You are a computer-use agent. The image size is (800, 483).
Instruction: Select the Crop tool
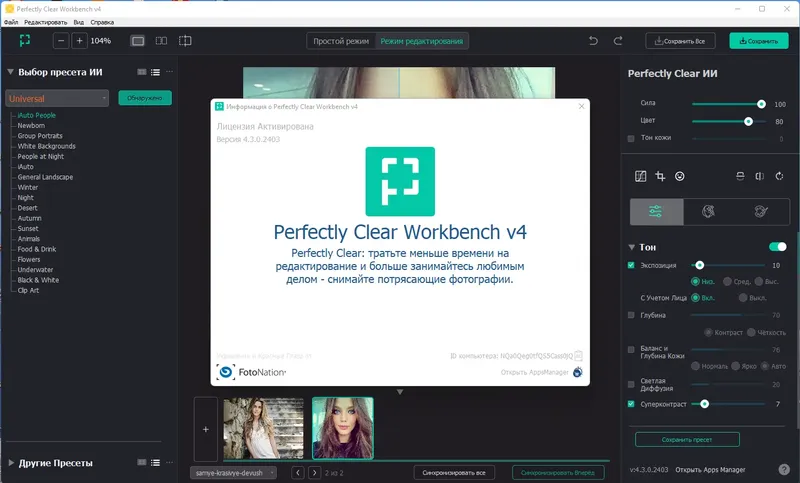(660, 176)
